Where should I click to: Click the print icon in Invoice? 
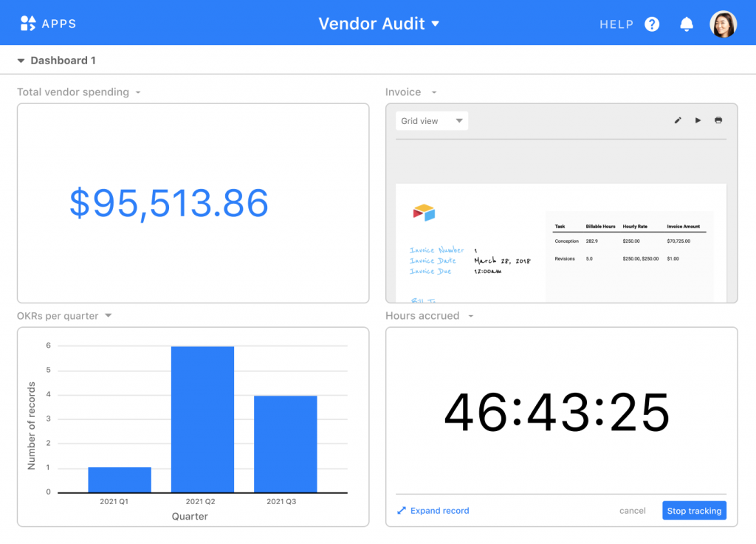[718, 120]
